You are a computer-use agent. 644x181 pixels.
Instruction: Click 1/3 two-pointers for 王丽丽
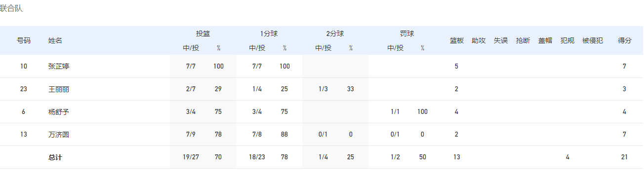pyautogui.click(x=323, y=89)
